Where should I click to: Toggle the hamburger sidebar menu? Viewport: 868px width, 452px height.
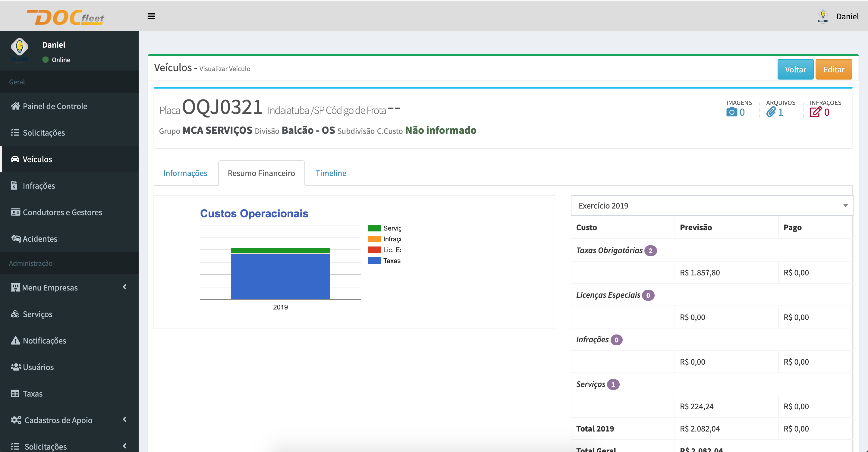point(151,16)
